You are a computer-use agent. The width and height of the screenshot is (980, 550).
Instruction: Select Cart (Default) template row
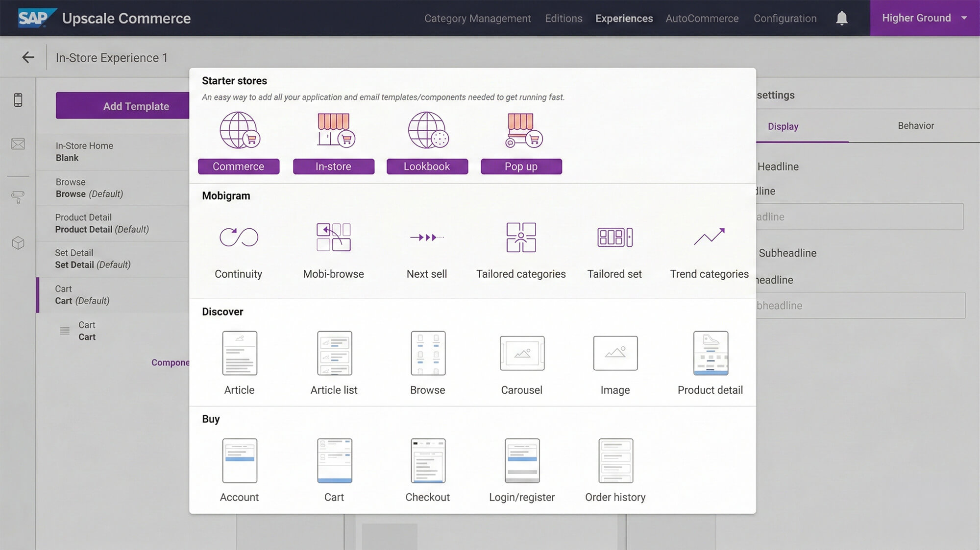pyautogui.click(x=113, y=295)
